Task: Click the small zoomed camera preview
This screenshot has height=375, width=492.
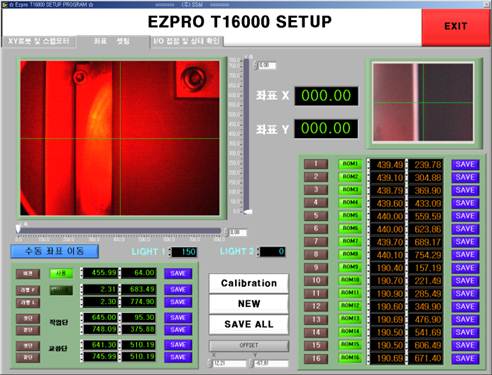Action: [423, 102]
